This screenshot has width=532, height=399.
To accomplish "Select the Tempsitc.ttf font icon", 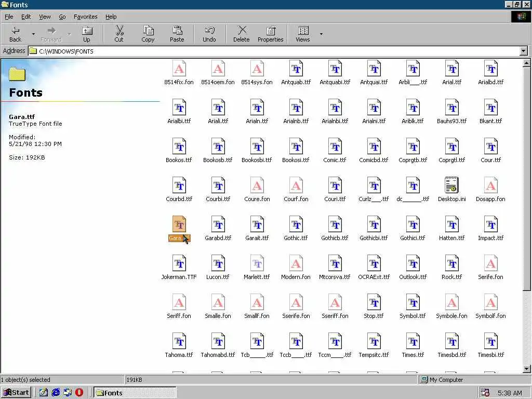I will (x=374, y=345).
